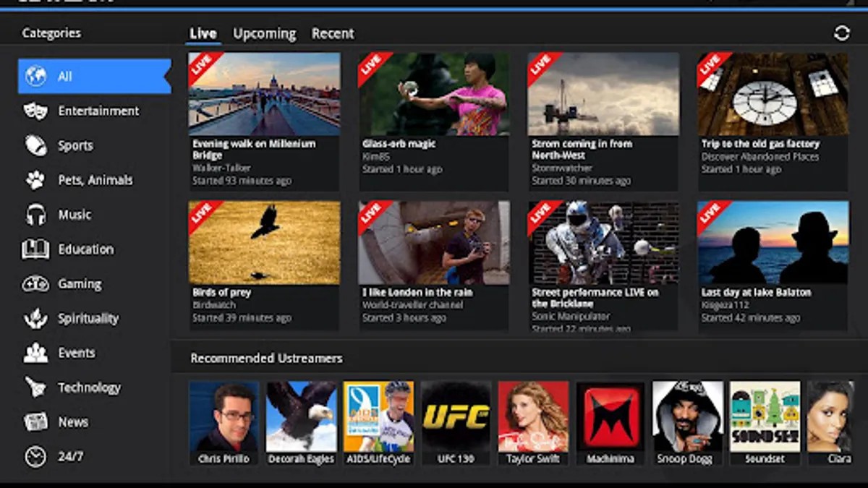Click the Pets, Animals paw icon
This screenshot has height=488, width=868.
[35, 180]
